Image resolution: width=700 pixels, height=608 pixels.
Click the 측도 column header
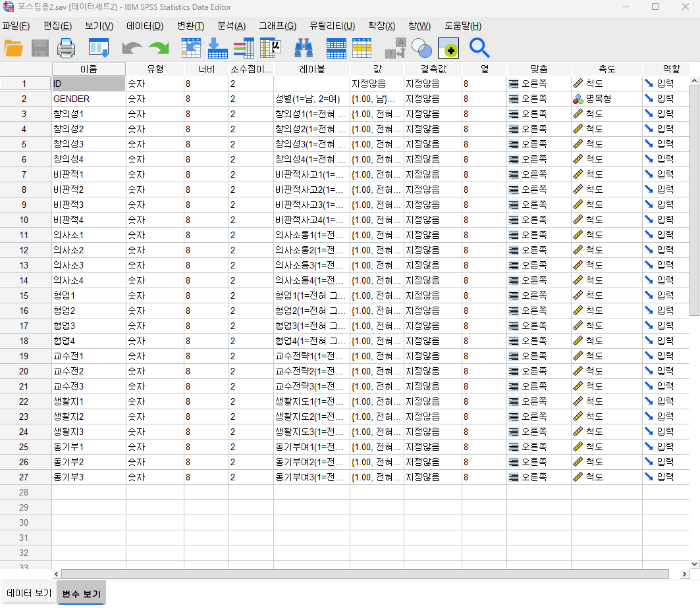point(606,69)
